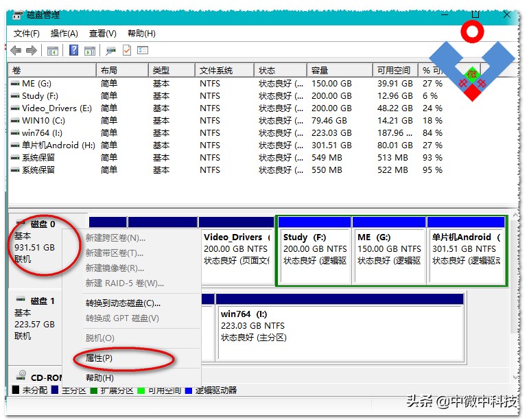Viewport: 529px width, 420px height.
Task: Click the 磁盘 1 disk icon
Action: pyautogui.click(x=21, y=299)
